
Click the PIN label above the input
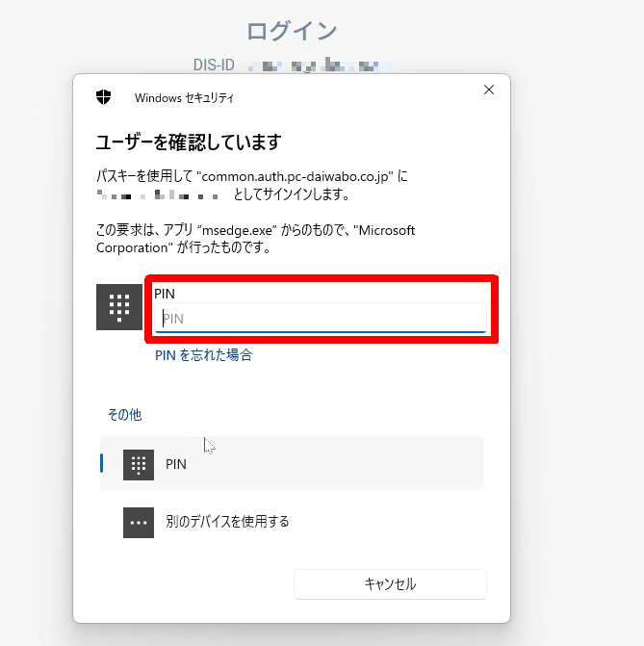165,293
